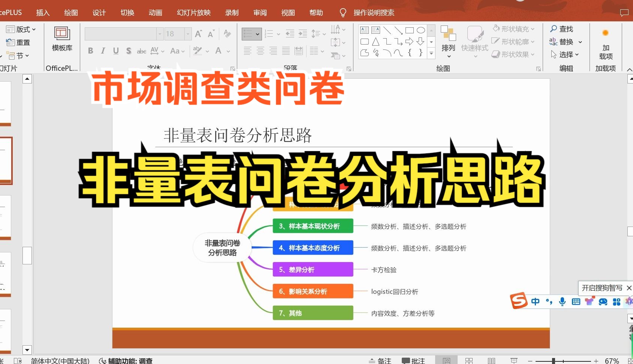Select the rectangle shape in gallery
Image resolution: width=633 pixels, height=364 pixels.
pyautogui.click(x=410, y=30)
